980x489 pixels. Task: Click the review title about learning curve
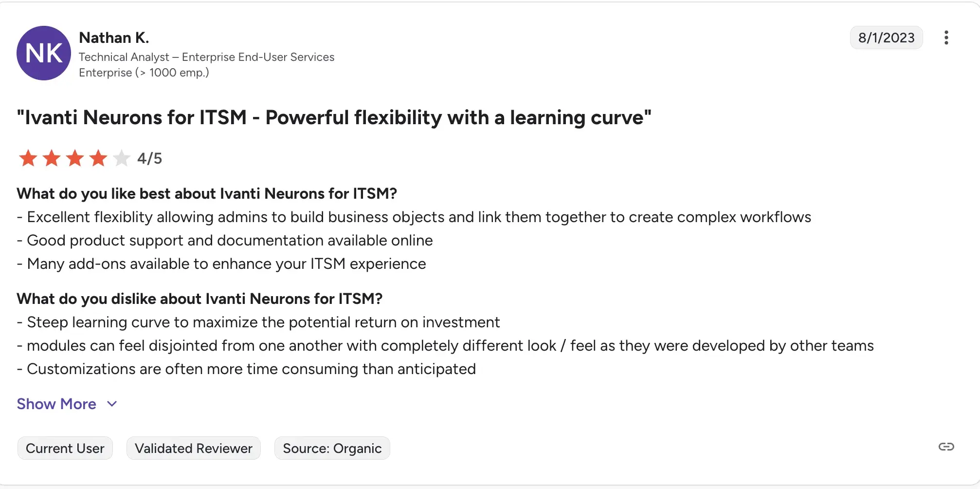point(334,117)
